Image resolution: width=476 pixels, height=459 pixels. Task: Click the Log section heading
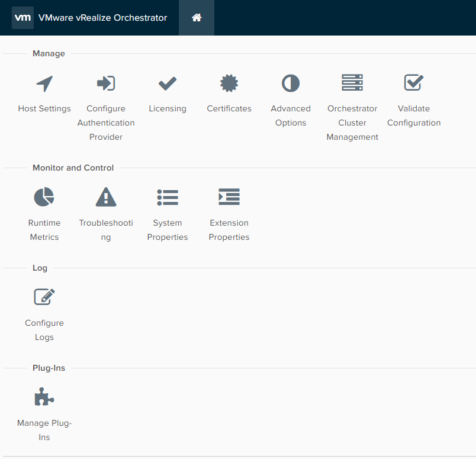pyautogui.click(x=40, y=268)
